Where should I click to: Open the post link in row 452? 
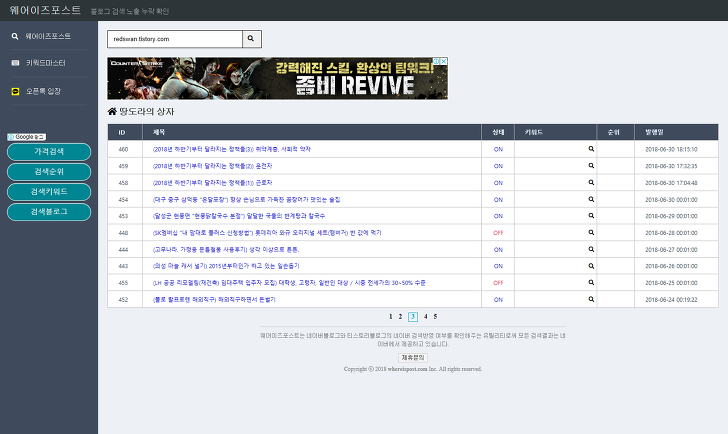point(214,299)
